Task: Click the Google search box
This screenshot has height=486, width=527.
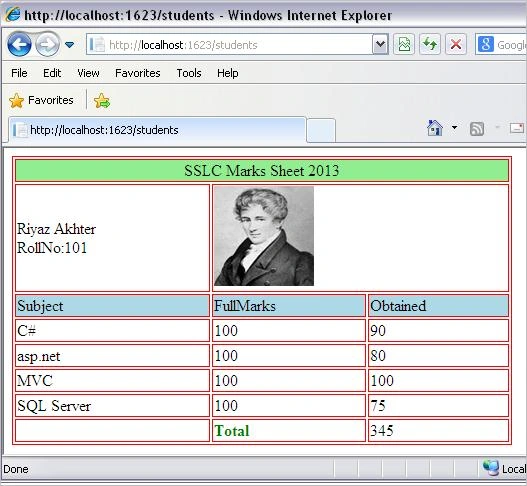Action: tap(501, 44)
